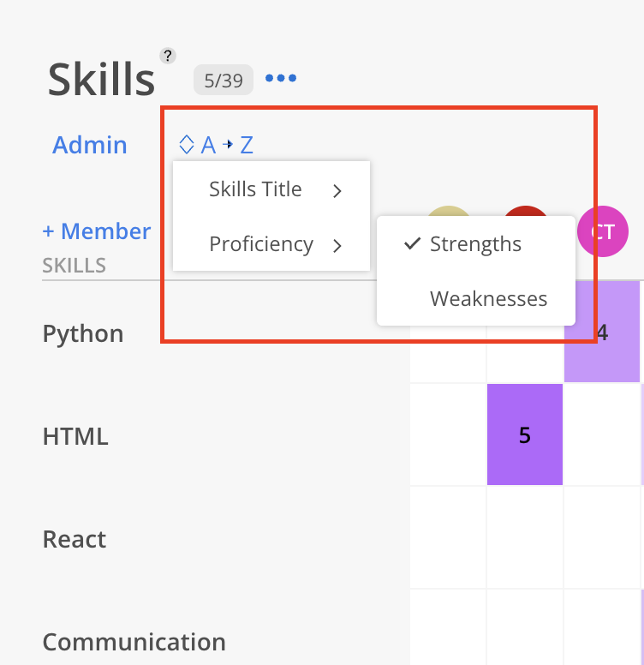Choose the checked Strengths option
This screenshot has height=665, width=644.
point(475,244)
